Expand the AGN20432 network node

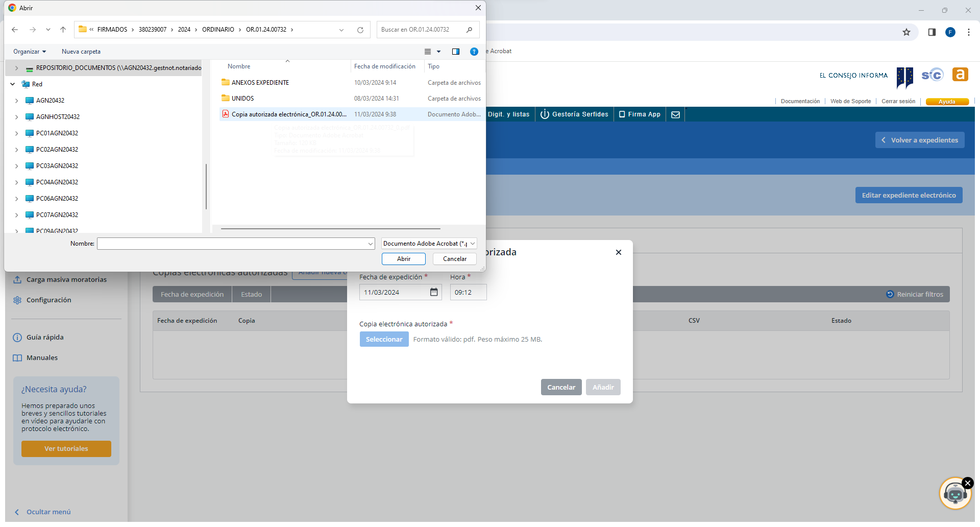[x=17, y=101]
